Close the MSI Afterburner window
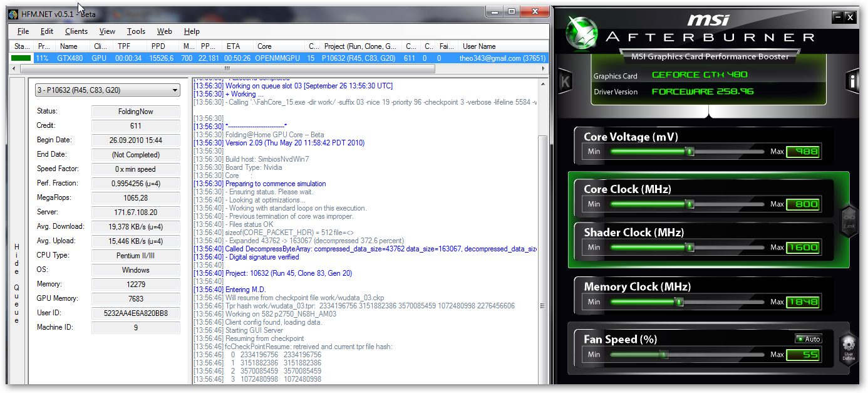The height and width of the screenshot is (393, 868). click(850, 18)
